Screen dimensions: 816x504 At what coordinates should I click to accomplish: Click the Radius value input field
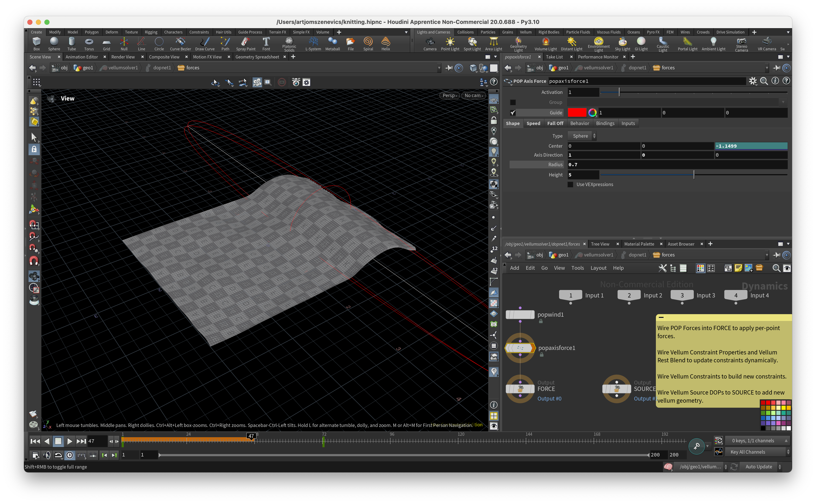(677, 165)
